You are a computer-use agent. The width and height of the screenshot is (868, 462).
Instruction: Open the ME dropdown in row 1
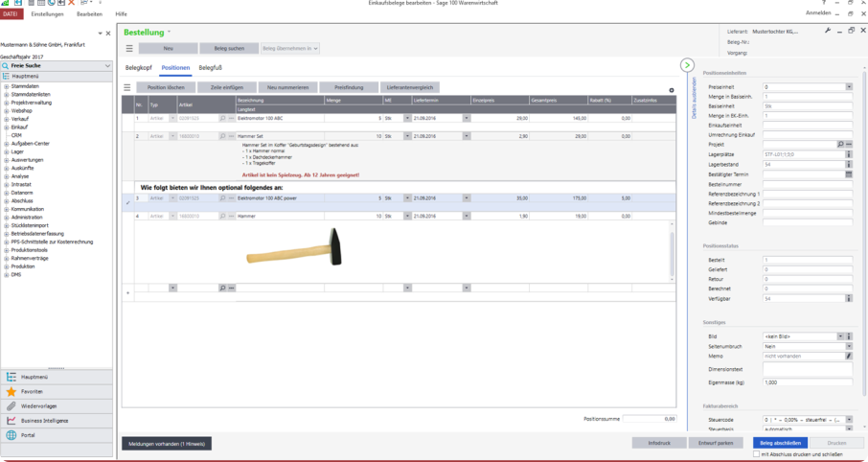pos(407,119)
